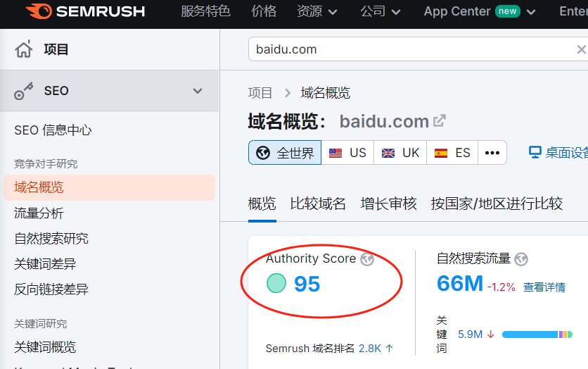Click the Semrush flame logo

39,11
